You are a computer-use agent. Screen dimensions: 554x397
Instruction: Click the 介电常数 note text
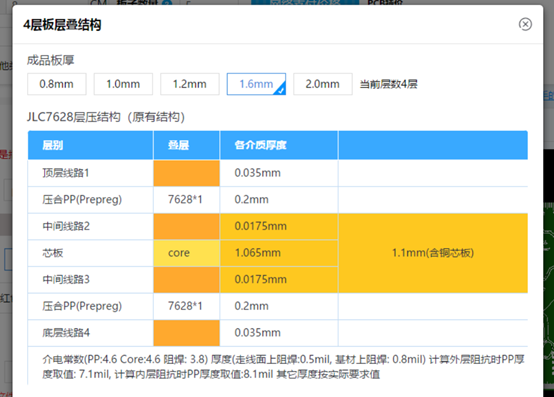pyautogui.click(x=283, y=367)
